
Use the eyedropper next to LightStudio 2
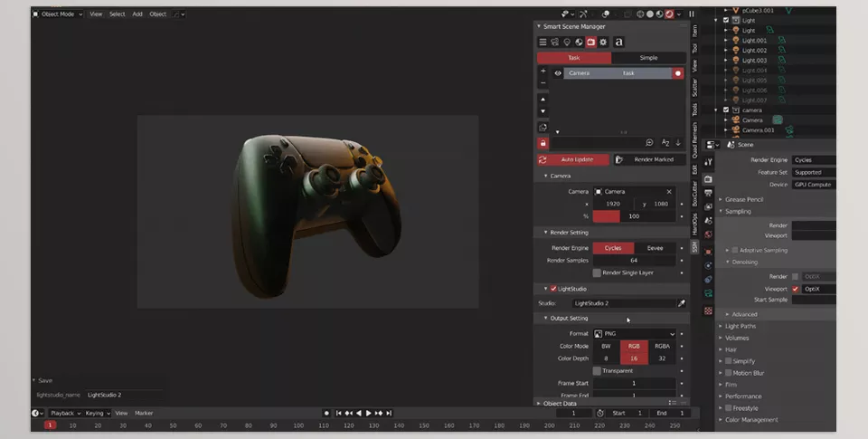[682, 303]
